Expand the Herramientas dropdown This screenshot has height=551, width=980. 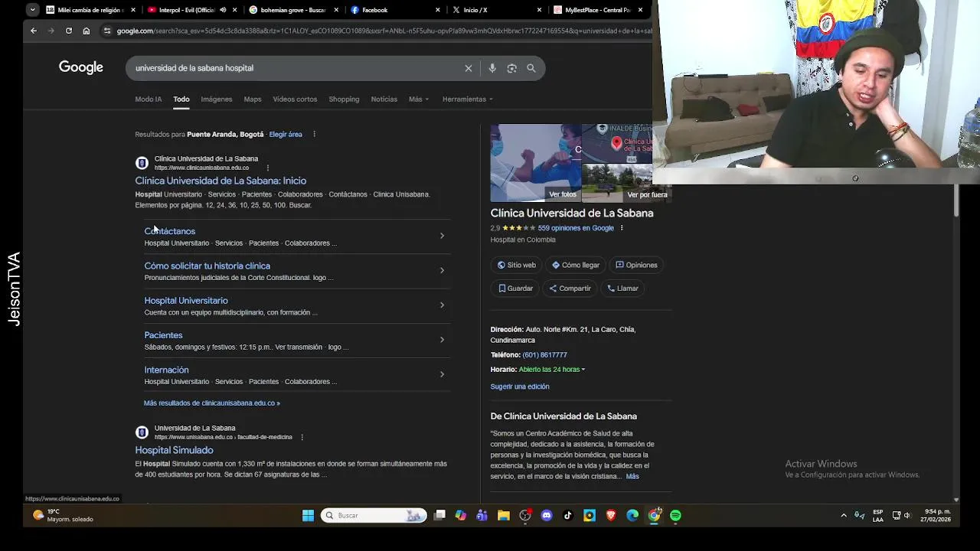tap(467, 99)
